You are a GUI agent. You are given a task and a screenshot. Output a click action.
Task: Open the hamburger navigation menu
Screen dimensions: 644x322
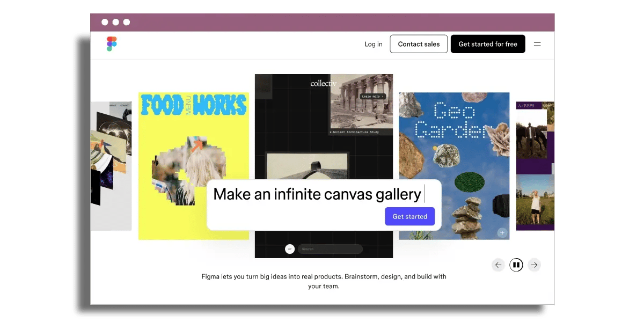(537, 44)
